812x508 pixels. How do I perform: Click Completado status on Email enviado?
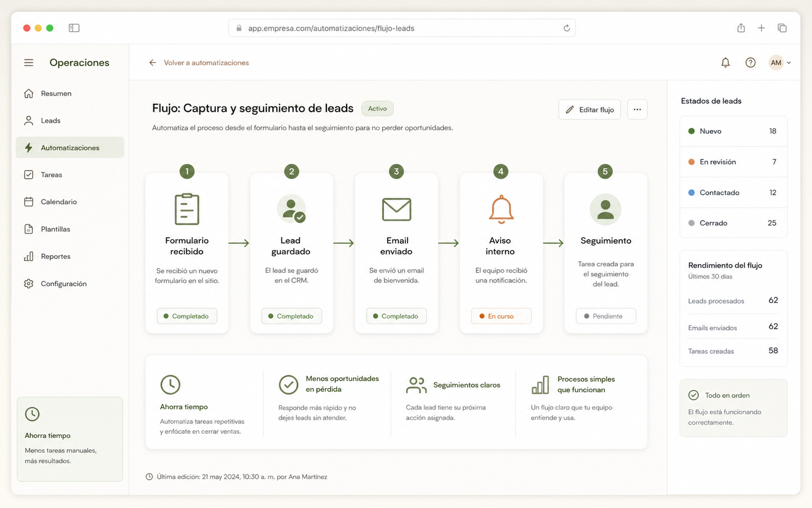(x=397, y=316)
